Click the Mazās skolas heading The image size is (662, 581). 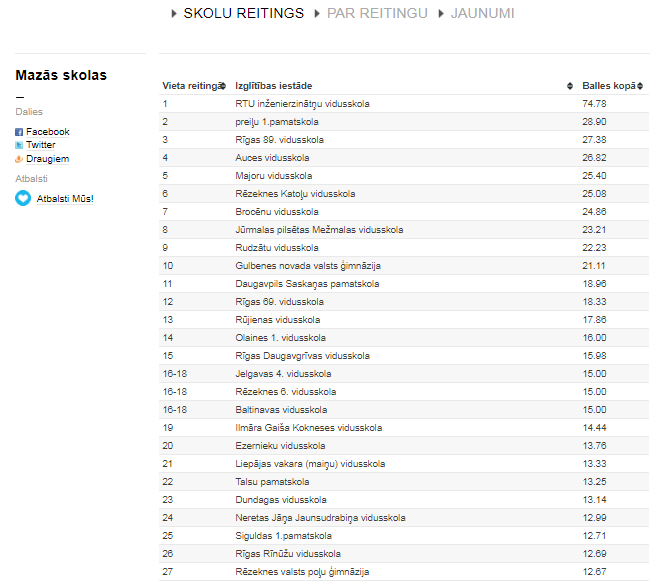61,75
